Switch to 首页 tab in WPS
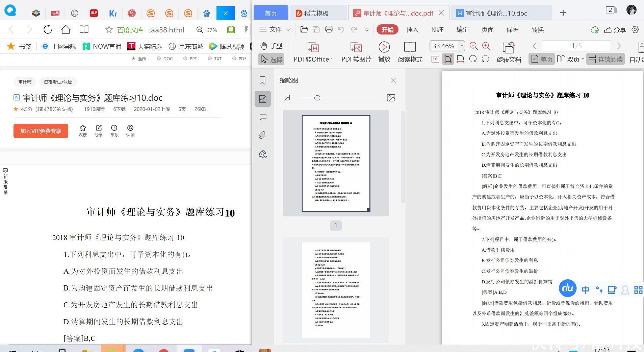 271,13
